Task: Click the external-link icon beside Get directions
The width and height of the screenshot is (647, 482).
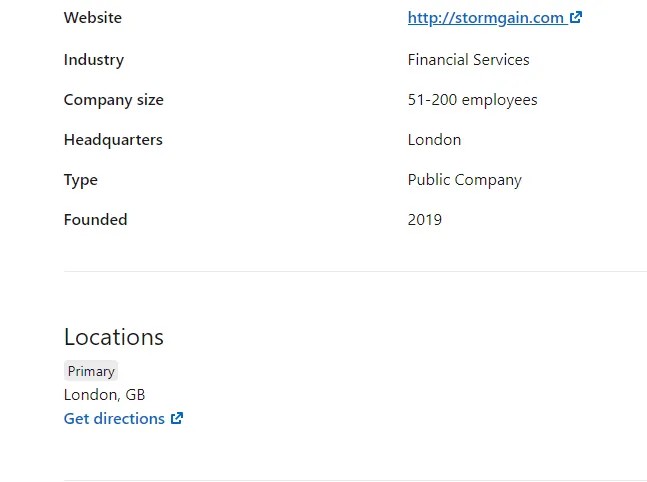Action: tap(177, 418)
